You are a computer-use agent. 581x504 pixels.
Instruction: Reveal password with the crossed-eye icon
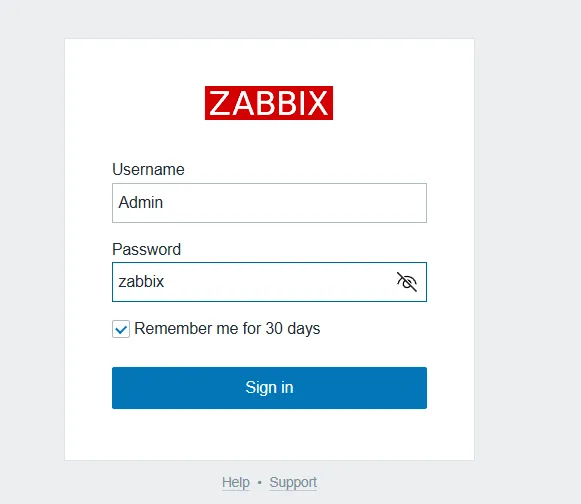(407, 282)
